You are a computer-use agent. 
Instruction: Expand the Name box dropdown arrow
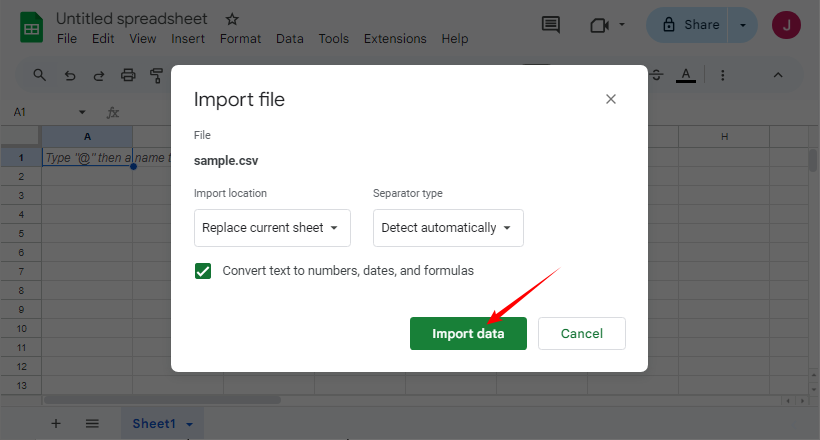[82, 112]
